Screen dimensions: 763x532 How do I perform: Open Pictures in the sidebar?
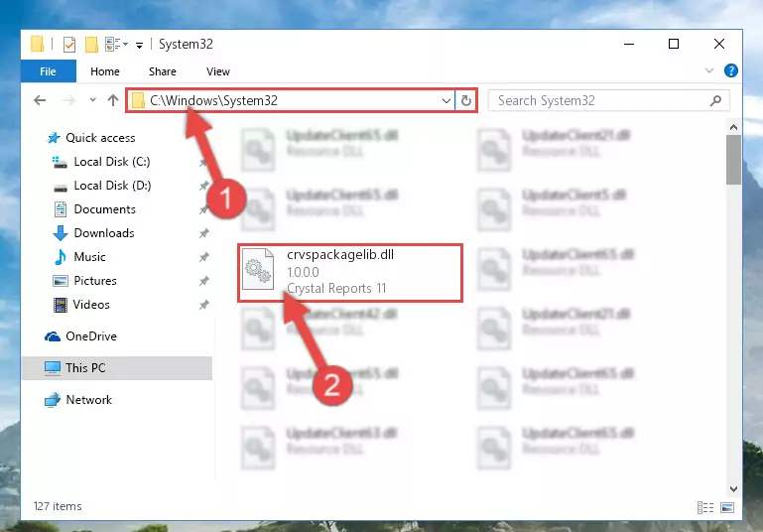tap(95, 281)
